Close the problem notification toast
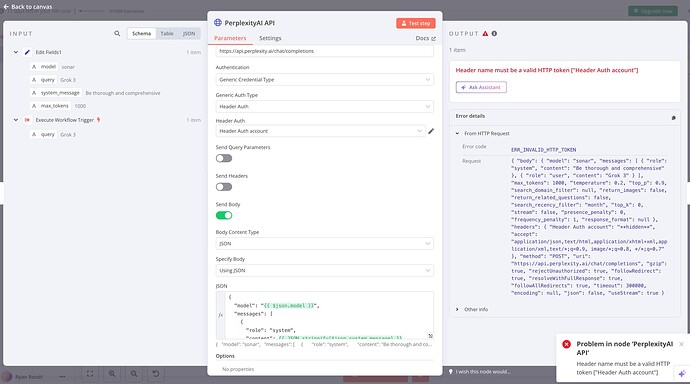 pos(681,344)
